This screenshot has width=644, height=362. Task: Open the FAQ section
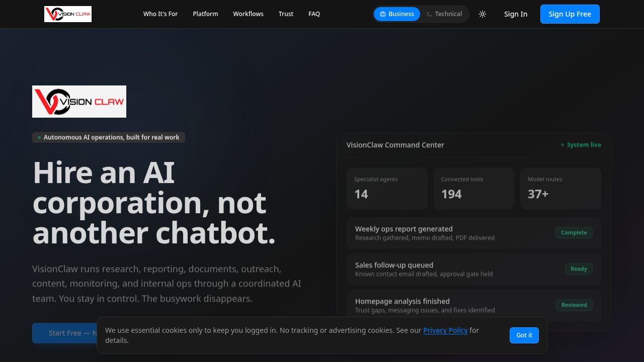coord(314,14)
